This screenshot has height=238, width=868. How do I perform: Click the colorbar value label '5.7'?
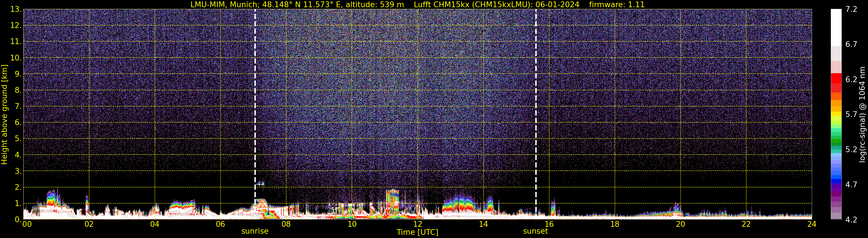tap(851, 114)
